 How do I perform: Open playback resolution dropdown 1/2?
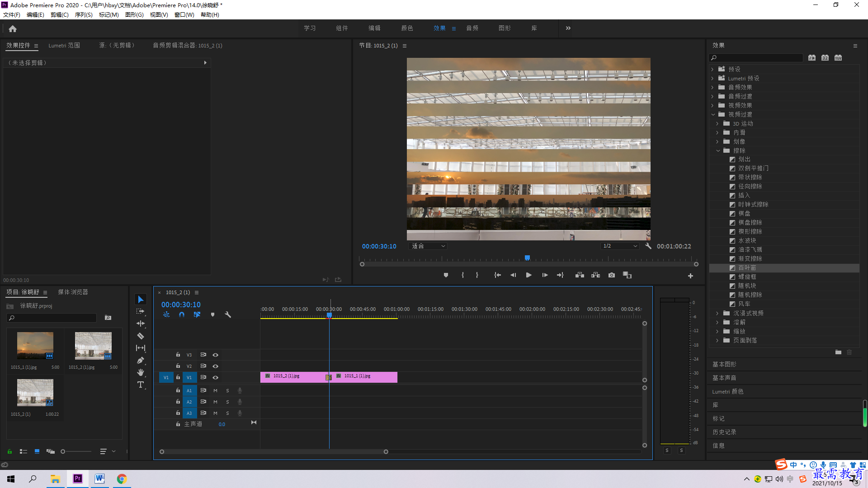pos(620,246)
